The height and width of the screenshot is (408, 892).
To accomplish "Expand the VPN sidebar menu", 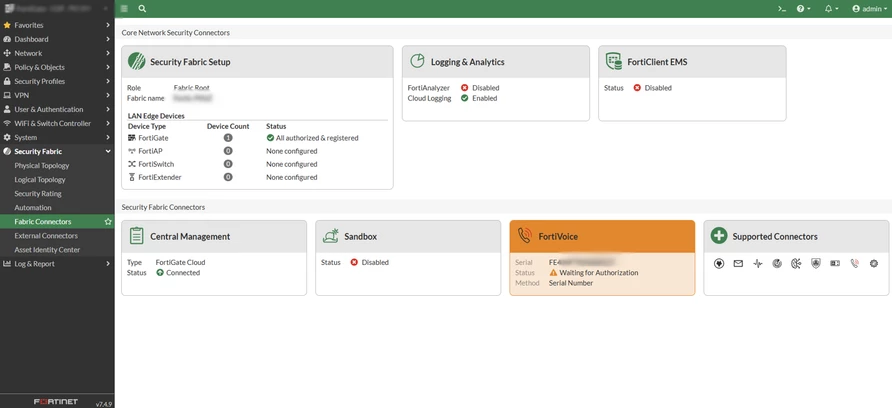I will pos(57,95).
